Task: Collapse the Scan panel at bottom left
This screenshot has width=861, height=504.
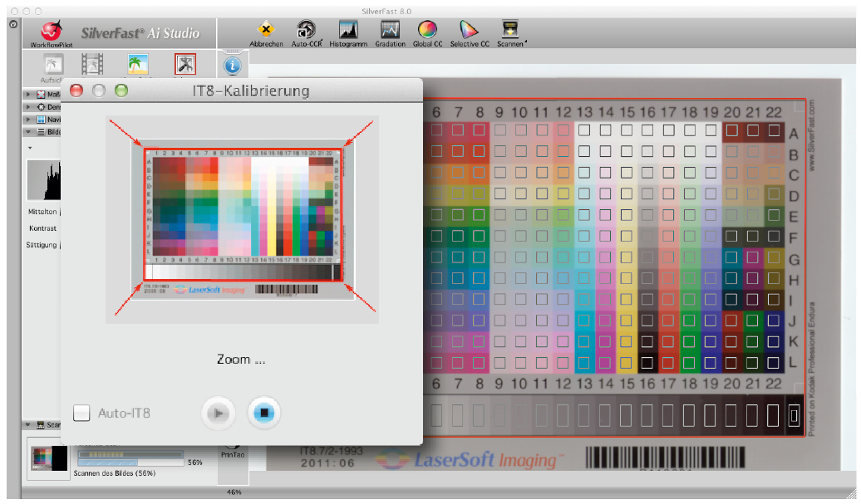Action: pos(28,425)
